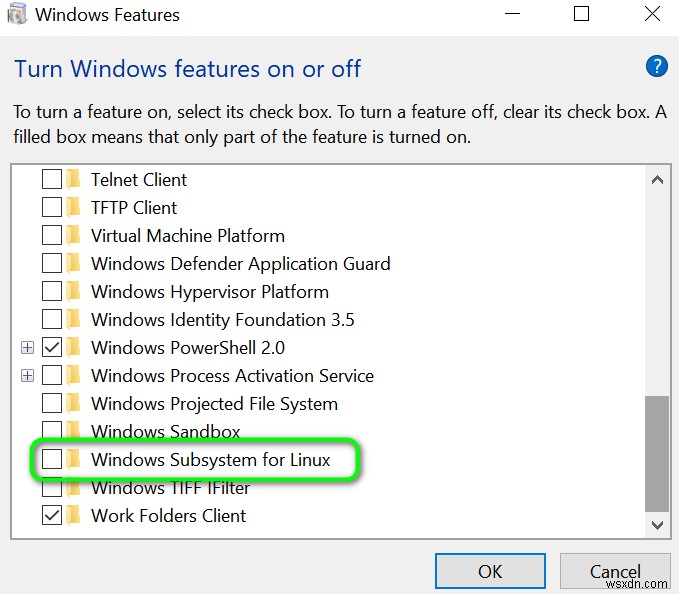Click the blue help question mark icon
This screenshot has width=679, height=594.
click(x=656, y=67)
